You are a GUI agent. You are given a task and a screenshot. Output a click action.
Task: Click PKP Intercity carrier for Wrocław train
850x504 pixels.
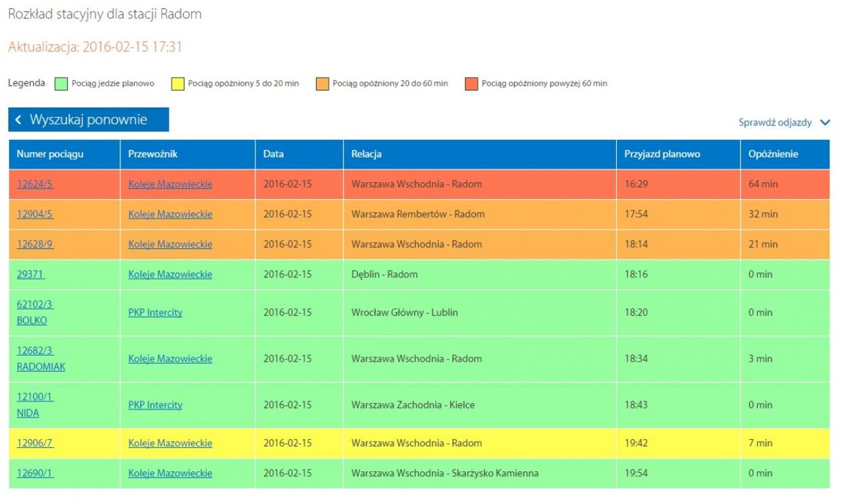(155, 313)
